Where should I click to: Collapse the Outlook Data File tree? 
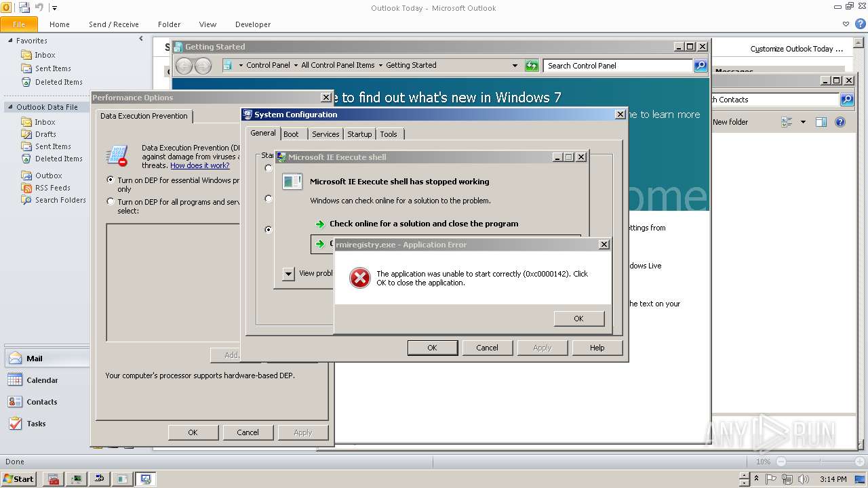pos(10,107)
